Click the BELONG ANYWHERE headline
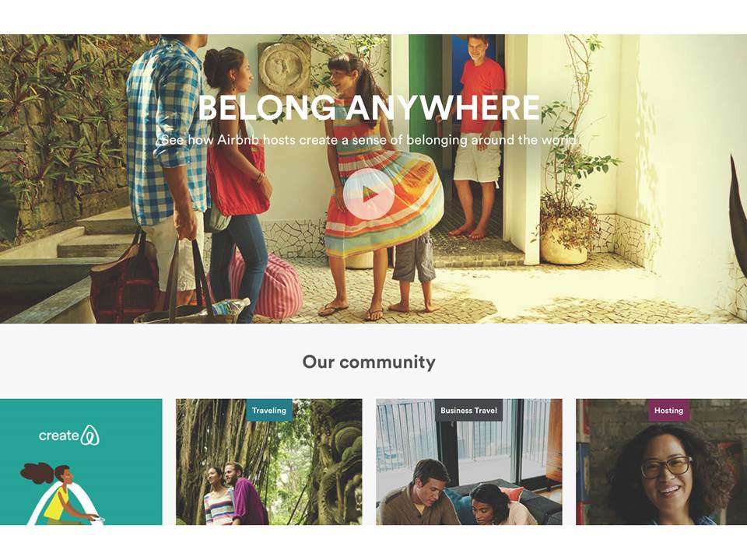This screenshot has width=747, height=560. tap(369, 107)
